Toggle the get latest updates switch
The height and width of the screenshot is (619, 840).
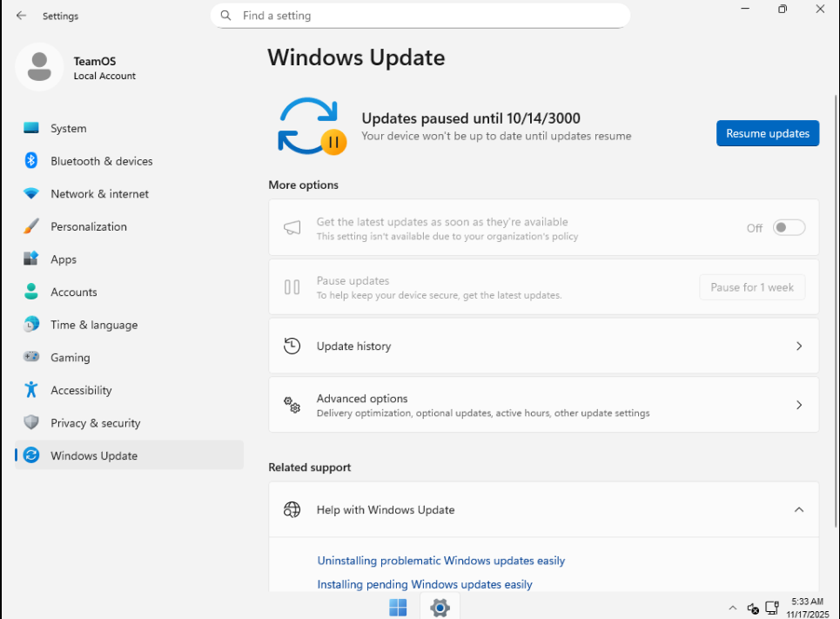pyautogui.click(x=789, y=228)
